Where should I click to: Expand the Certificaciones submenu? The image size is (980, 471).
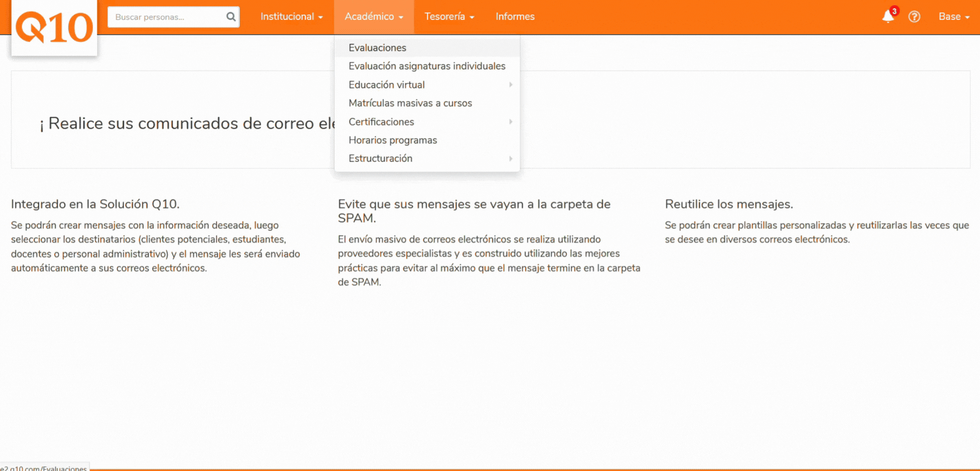(427, 122)
